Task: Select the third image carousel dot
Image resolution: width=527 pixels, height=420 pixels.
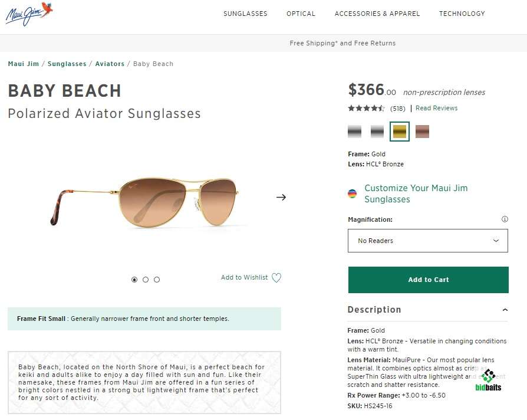Action: 157,280
